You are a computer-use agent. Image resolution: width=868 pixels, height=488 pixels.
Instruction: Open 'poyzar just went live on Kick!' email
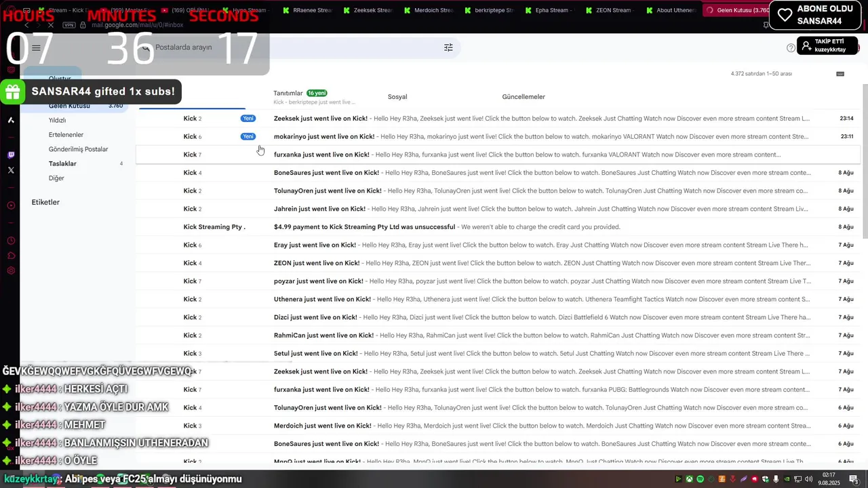(x=498, y=281)
